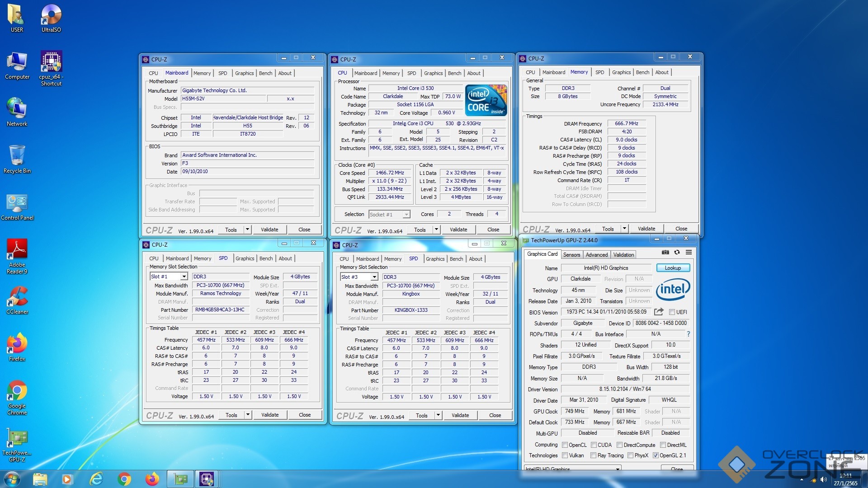Screen dimensions: 868x488
Task: Select the TechPowerUp GPU-Z desktop icon
Action: coord(17,446)
